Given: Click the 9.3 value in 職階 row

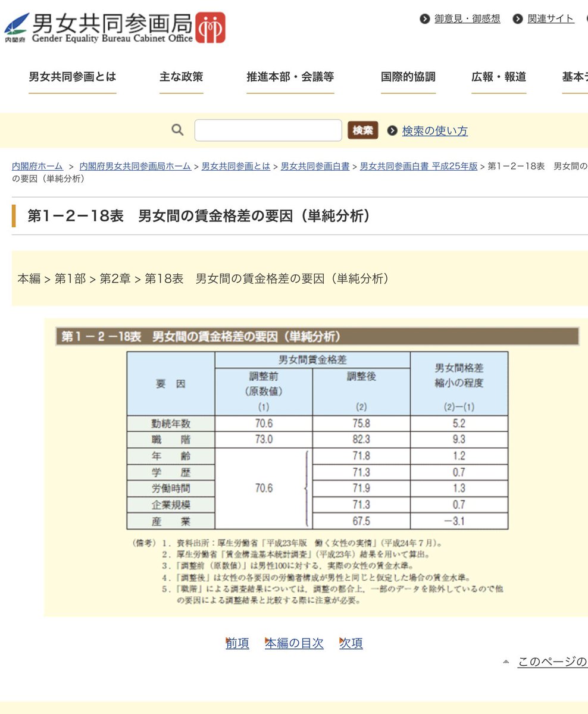Looking at the screenshot, I should click(459, 440).
